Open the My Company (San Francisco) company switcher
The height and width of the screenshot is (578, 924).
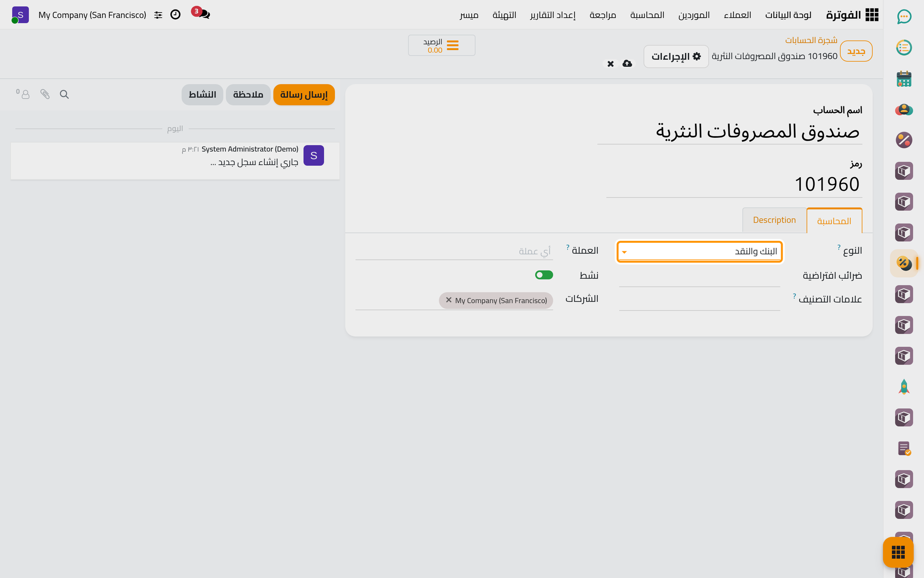[92, 15]
